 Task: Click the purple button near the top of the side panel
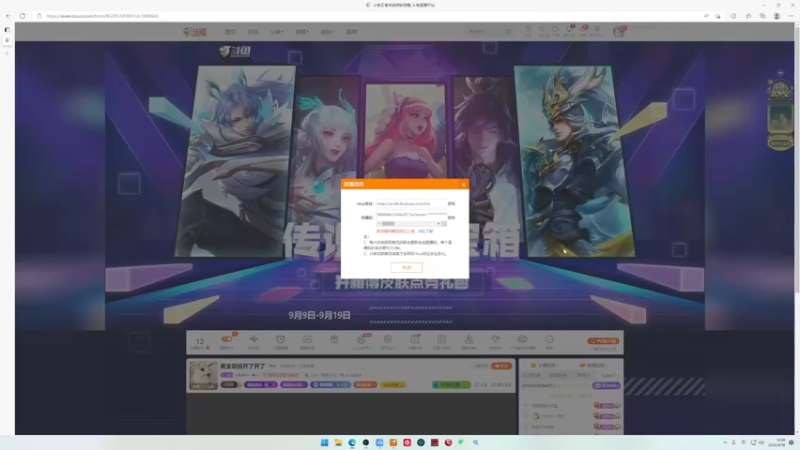(x=607, y=386)
